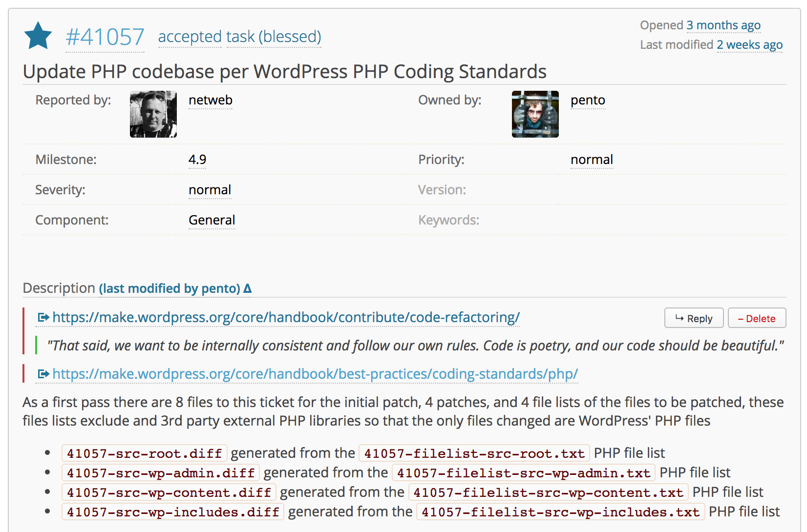Click the 'task (blessed)' type link
Image resolution: width=807 pixels, height=532 pixels.
pos(274,37)
